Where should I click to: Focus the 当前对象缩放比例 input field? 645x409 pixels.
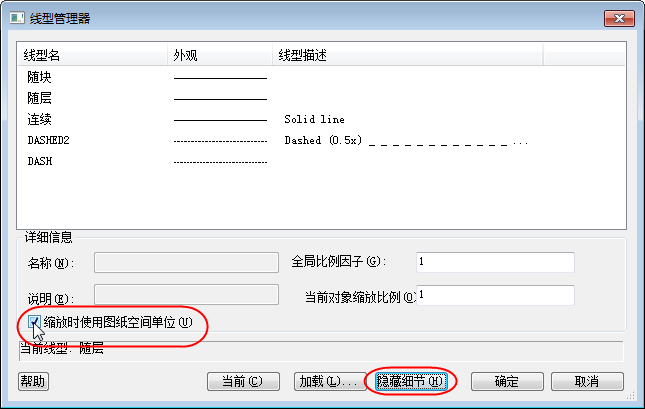coord(495,295)
